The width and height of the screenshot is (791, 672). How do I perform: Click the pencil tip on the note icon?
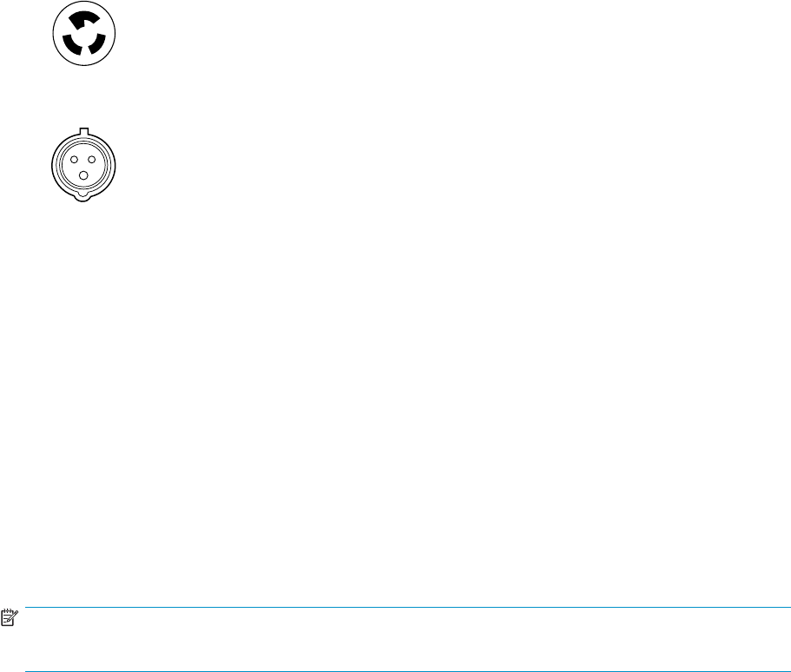point(10,621)
